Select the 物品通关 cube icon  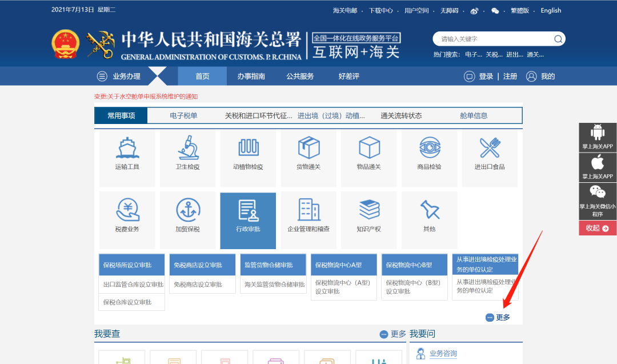[x=369, y=148]
